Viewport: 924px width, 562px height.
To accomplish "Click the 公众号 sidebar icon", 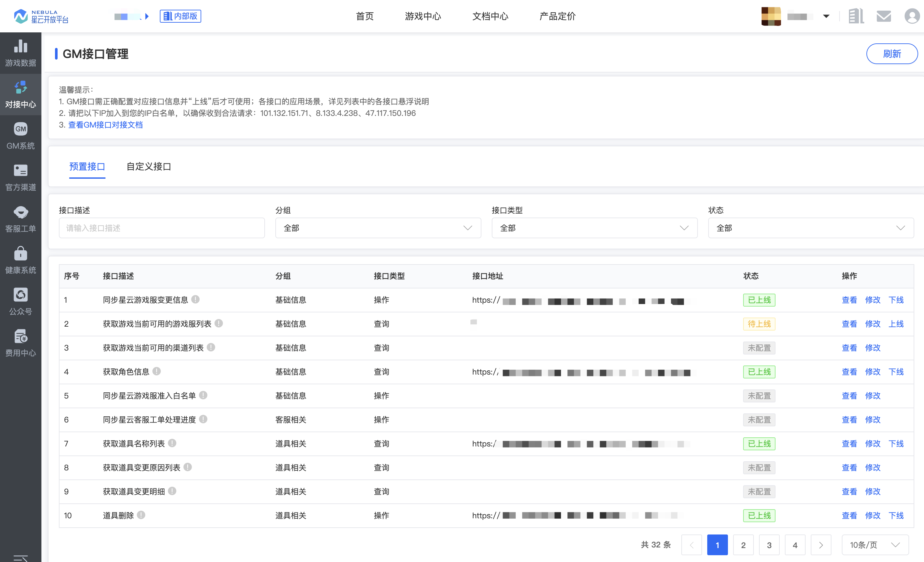I will [x=20, y=295].
